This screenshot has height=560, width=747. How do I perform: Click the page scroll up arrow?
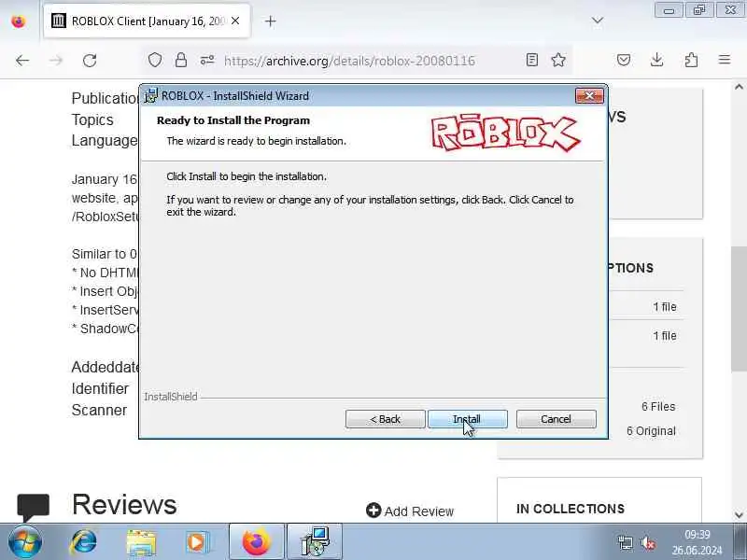point(739,87)
